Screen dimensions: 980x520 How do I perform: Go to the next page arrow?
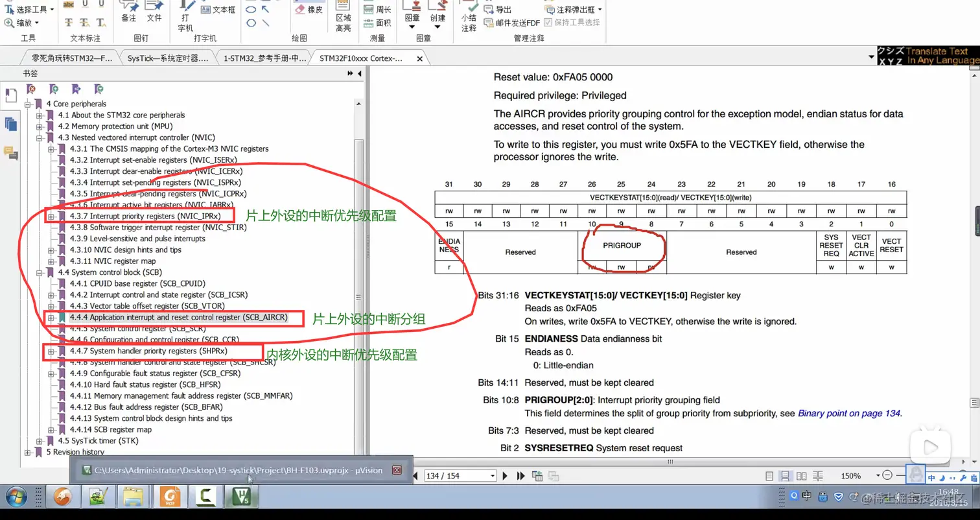click(x=505, y=476)
